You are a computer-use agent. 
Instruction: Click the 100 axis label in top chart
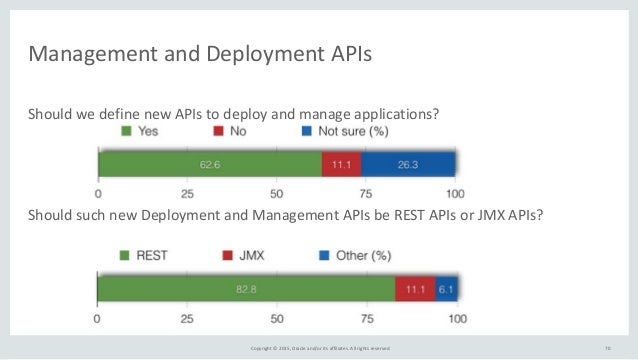(x=455, y=194)
